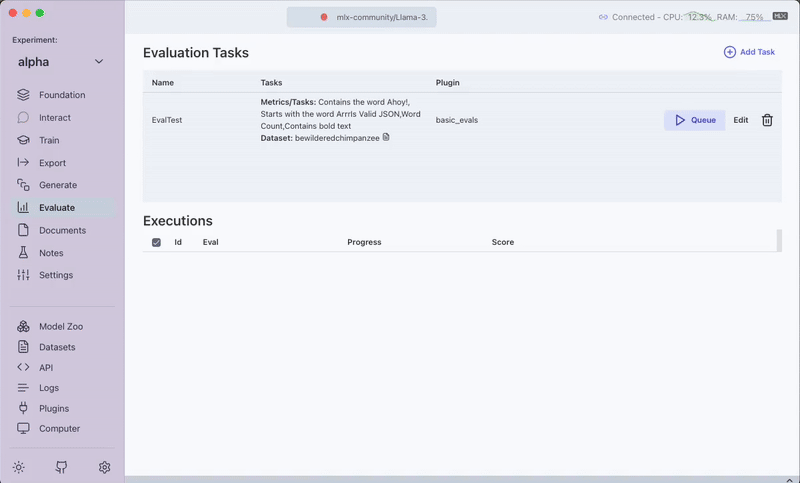Open the Documents section
Viewport: 800px width, 483px height.
coord(62,230)
